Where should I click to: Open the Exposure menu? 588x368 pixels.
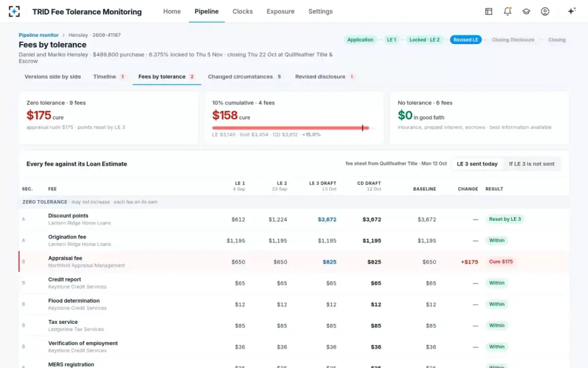281,11
